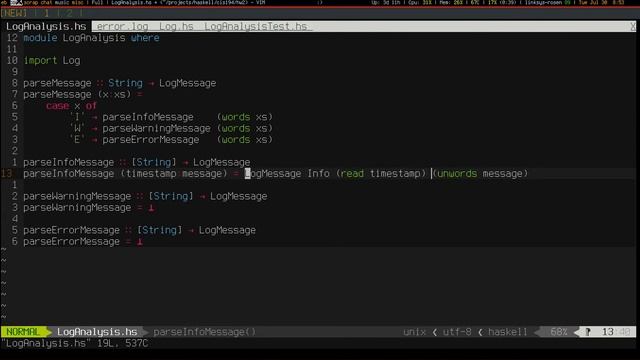Click the 'scrap' workspace tag
The image size is (640, 360).
click(x=31, y=2)
